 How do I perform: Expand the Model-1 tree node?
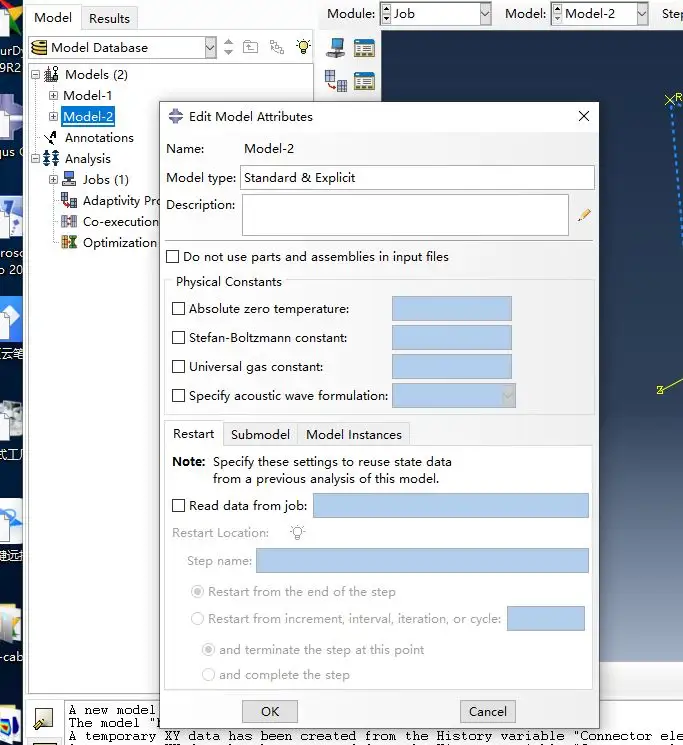coord(53,96)
